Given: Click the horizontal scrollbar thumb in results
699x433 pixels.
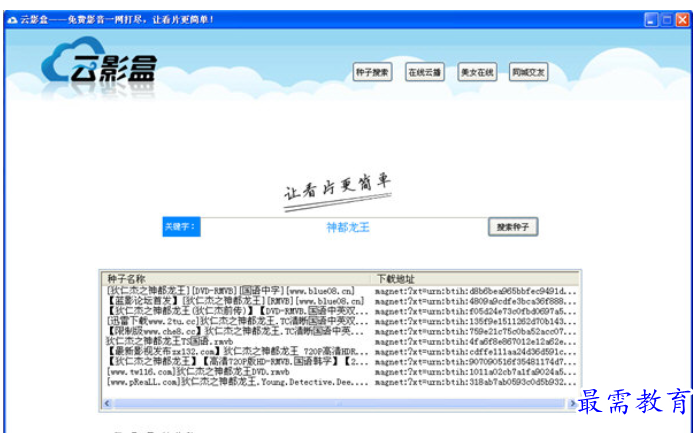Looking at the screenshot, I should point(340,404).
